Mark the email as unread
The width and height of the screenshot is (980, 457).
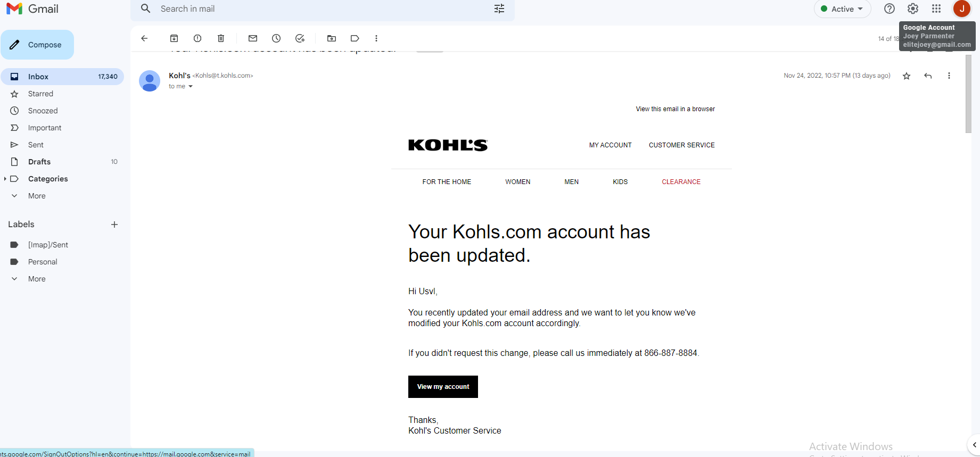pos(253,38)
